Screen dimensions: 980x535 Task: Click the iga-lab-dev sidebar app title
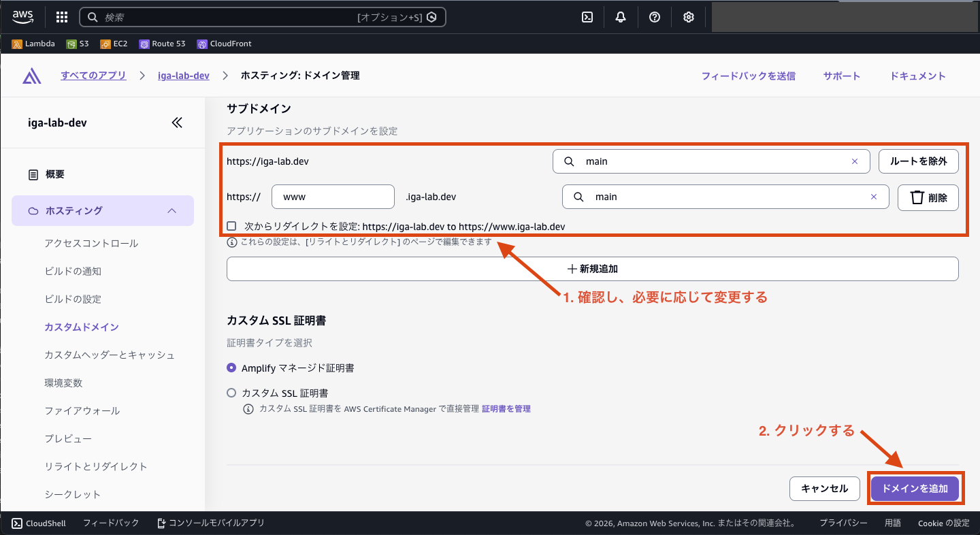(x=56, y=123)
